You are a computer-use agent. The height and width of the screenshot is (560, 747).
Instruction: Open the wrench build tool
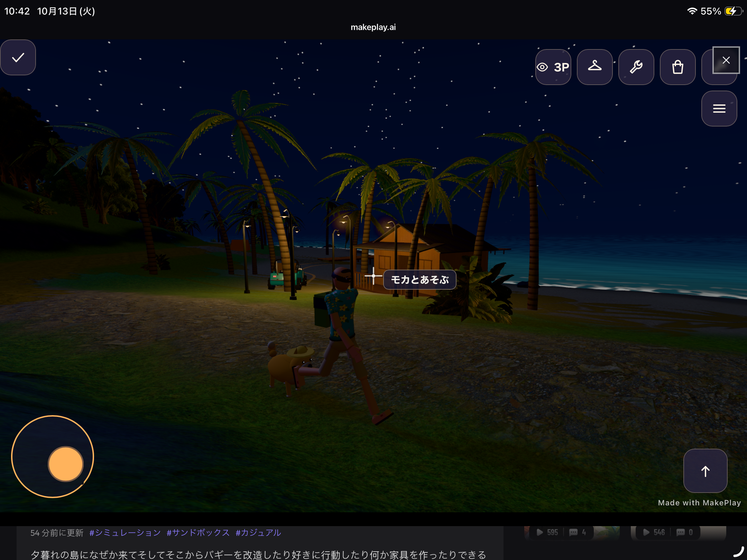pyautogui.click(x=636, y=67)
